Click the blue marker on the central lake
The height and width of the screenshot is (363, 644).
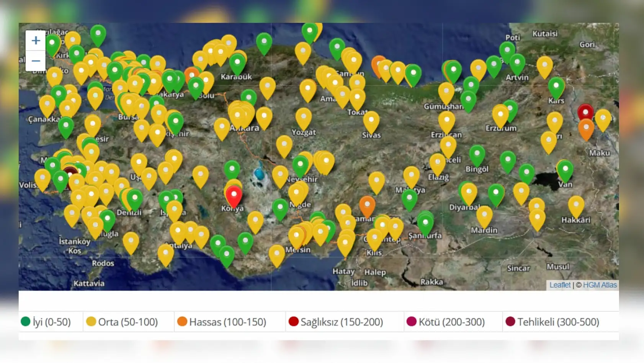[x=260, y=174]
